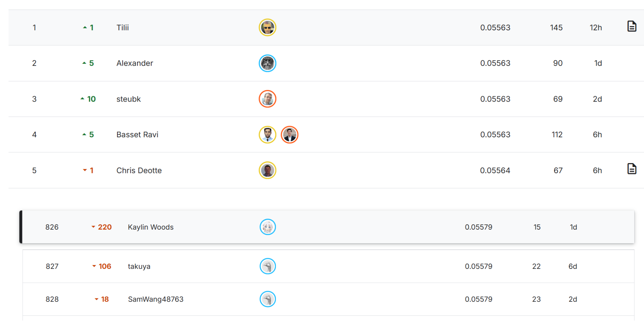This screenshot has width=644, height=326.
Task: Open the steubk team name link
Action: pos(129,99)
